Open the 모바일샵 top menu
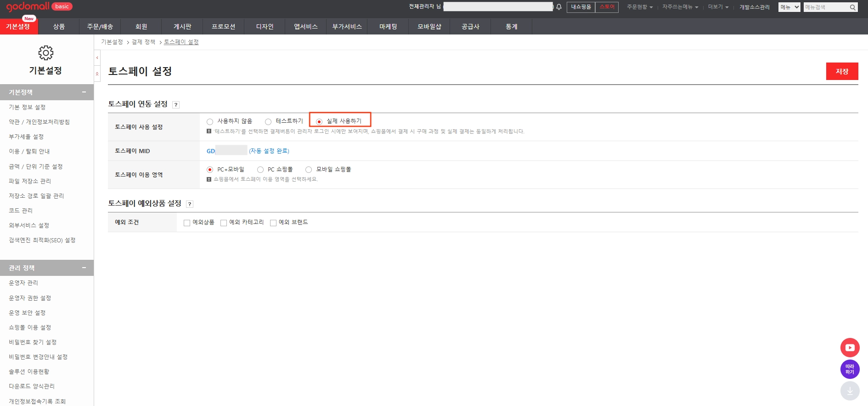 click(x=429, y=27)
